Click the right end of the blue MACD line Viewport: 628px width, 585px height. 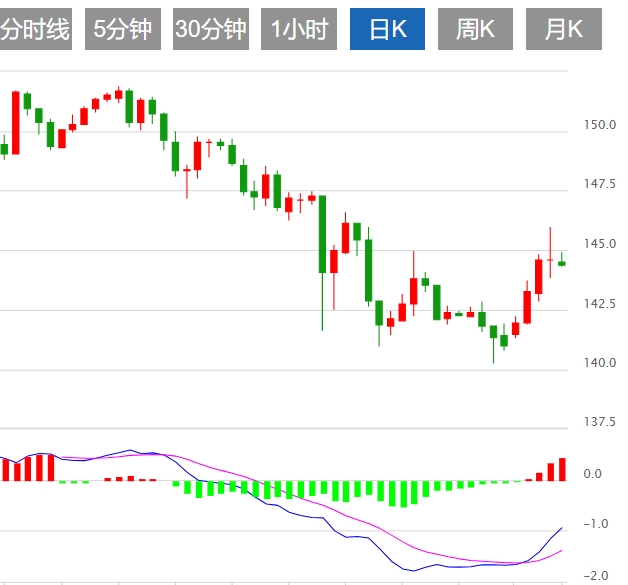pos(561,528)
